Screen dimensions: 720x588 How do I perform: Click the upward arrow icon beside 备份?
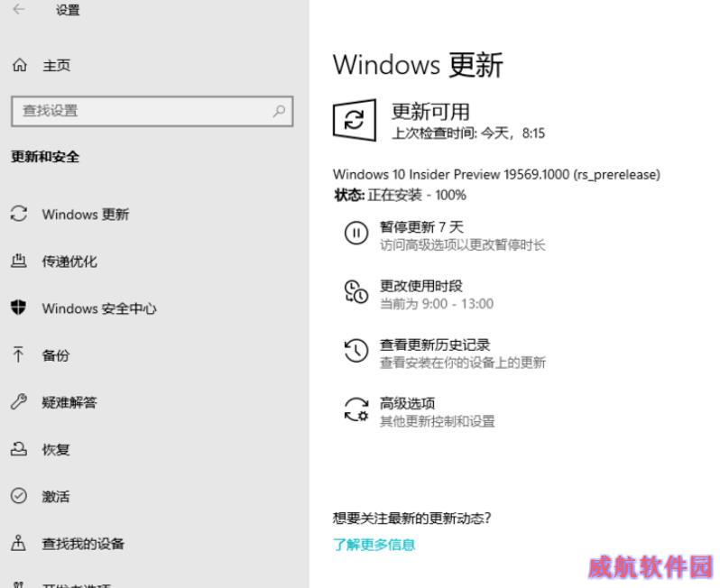(18, 354)
